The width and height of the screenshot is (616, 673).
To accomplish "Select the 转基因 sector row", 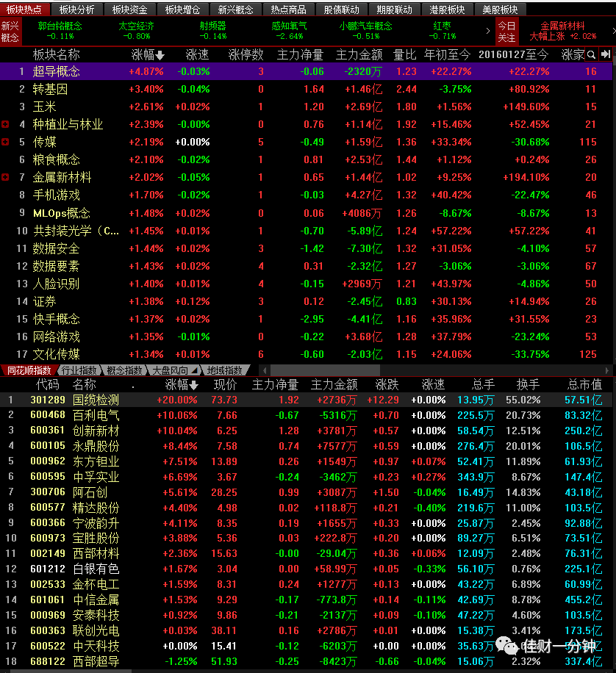I will [306, 90].
